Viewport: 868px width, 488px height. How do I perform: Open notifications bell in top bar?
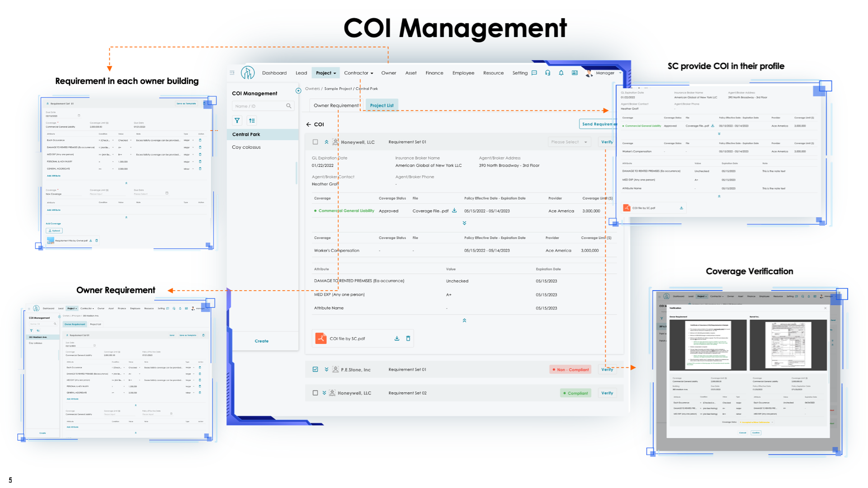point(561,73)
